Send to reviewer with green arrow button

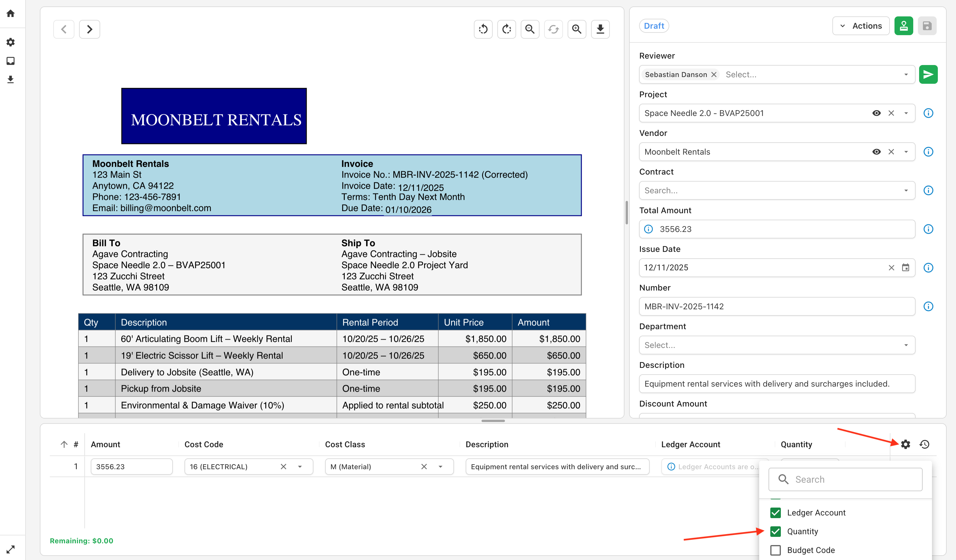928,74
